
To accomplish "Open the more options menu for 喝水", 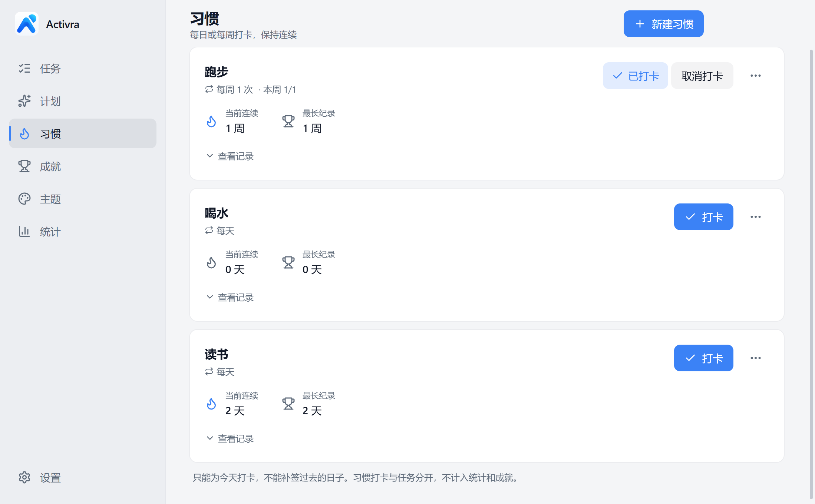I will coord(755,217).
